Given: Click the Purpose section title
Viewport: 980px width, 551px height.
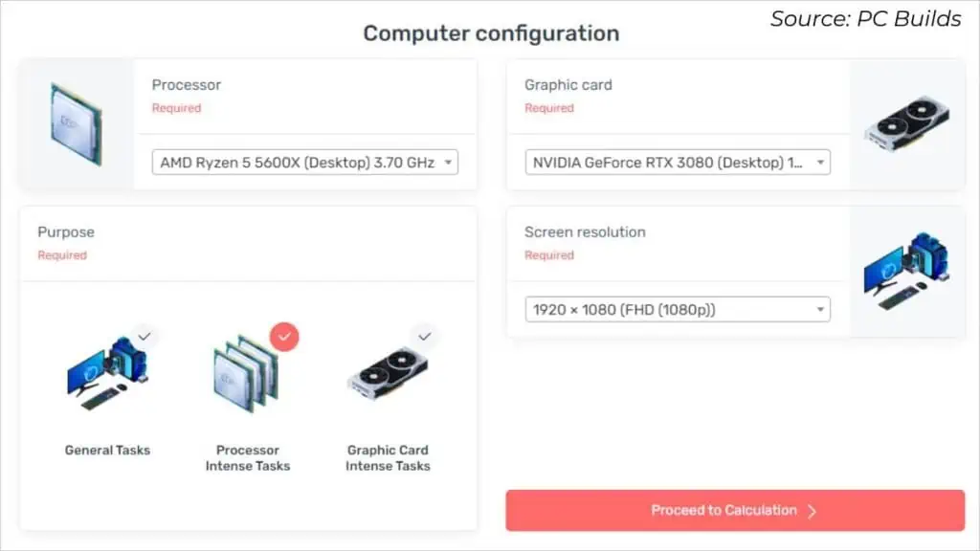Looking at the screenshot, I should 66,232.
